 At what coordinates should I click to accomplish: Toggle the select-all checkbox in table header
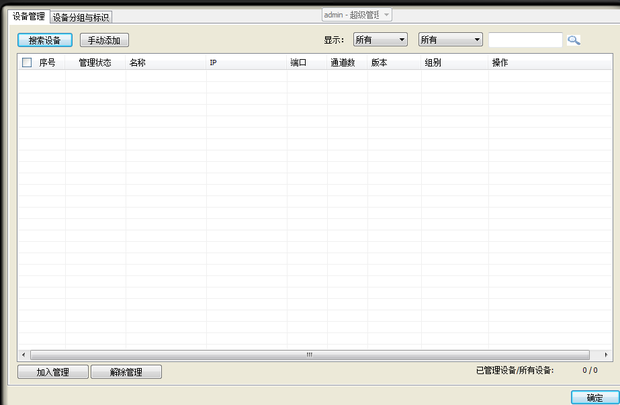coord(27,62)
